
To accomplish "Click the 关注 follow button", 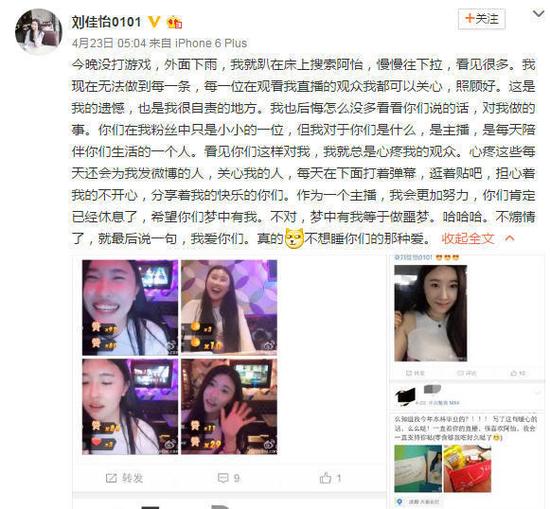I will pos(481,19).
